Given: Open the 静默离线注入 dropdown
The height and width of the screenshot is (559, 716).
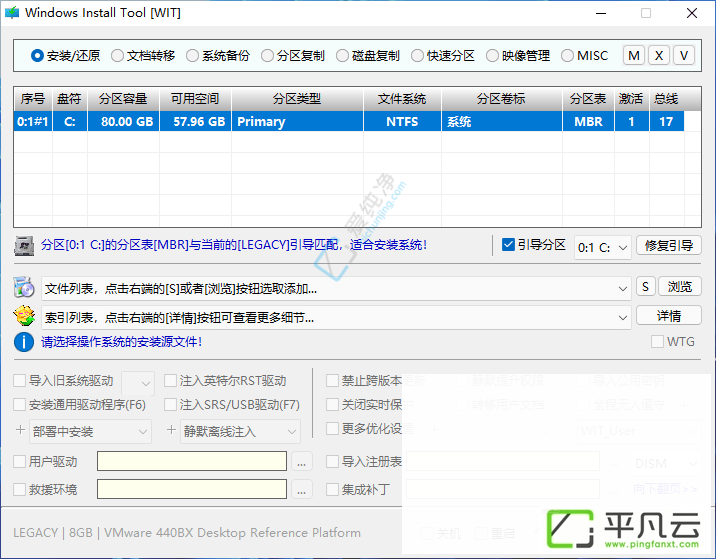Looking at the screenshot, I should tap(241, 432).
